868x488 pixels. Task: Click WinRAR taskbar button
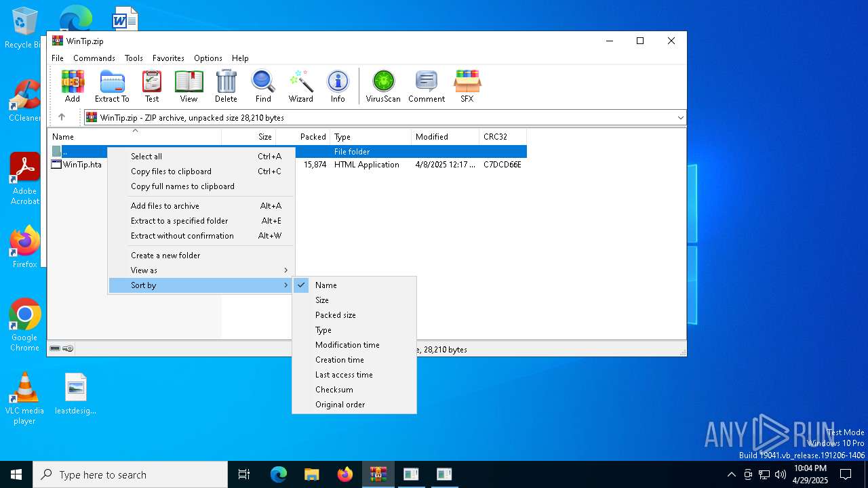[x=378, y=474]
